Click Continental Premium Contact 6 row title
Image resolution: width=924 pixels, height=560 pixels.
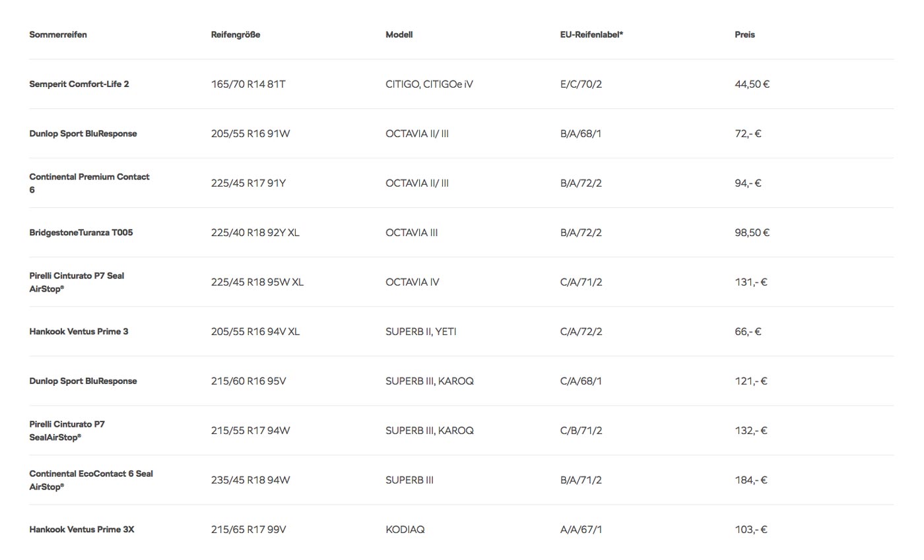pos(89,183)
